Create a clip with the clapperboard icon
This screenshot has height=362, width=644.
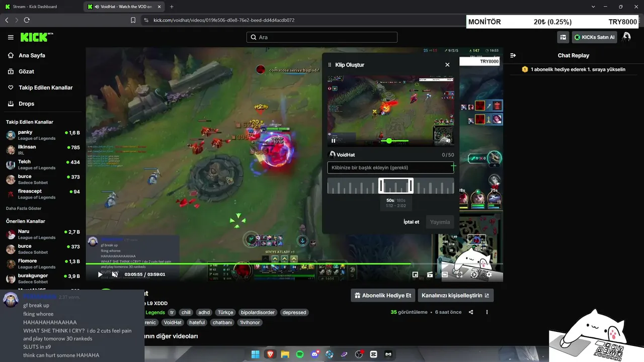pyautogui.click(x=430, y=275)
